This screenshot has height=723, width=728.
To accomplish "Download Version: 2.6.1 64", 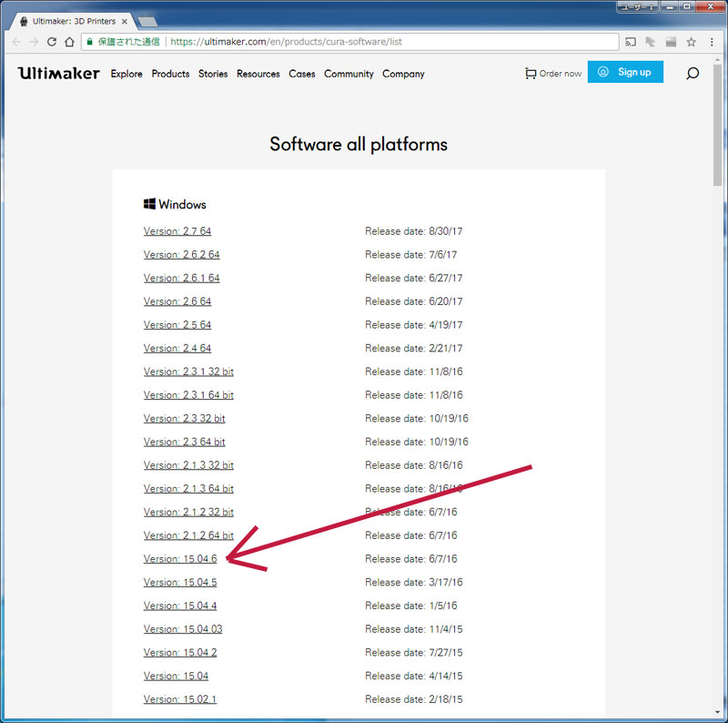I will click(181, 278).
